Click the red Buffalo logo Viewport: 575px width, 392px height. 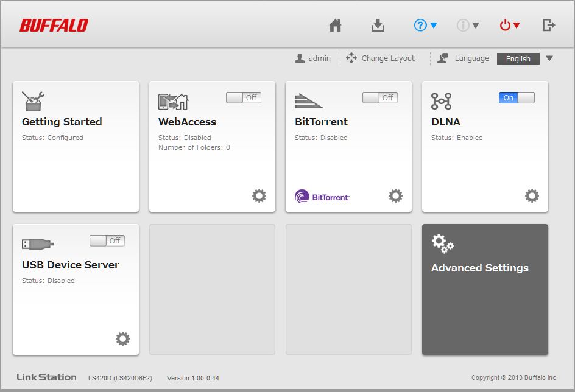(54, 26)
